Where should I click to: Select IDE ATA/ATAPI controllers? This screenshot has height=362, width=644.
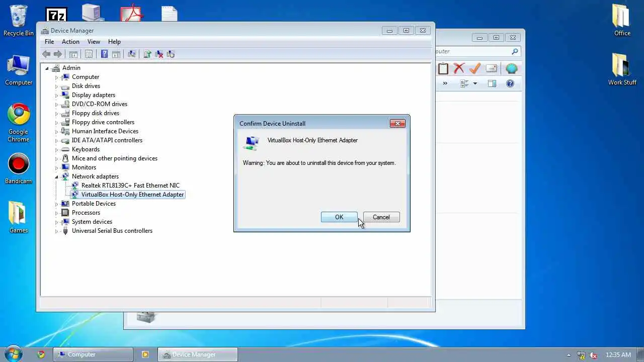pos(107,140)
